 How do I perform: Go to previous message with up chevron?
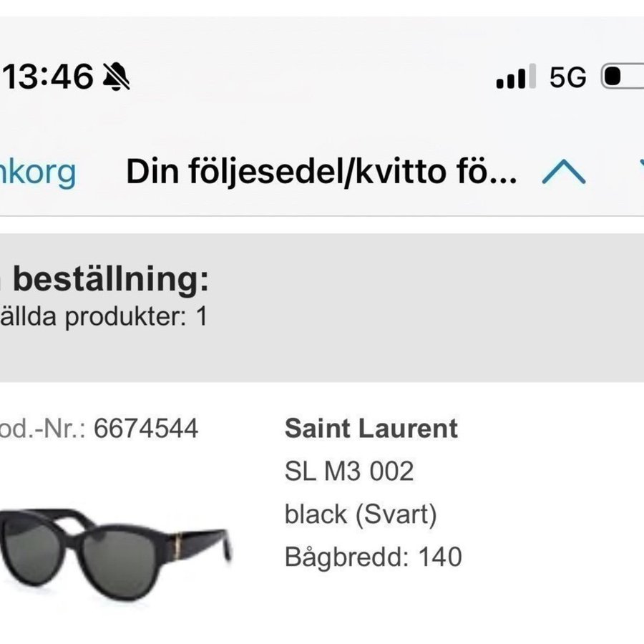pos(564,172)
